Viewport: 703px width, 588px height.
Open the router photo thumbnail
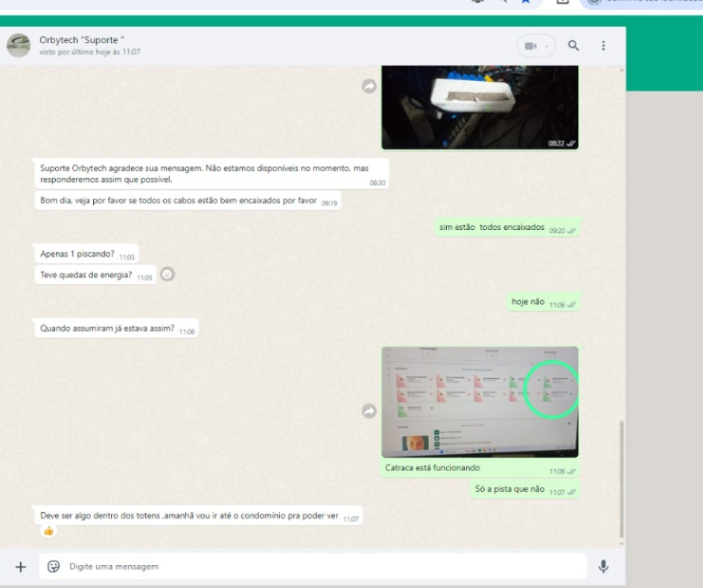480,106
